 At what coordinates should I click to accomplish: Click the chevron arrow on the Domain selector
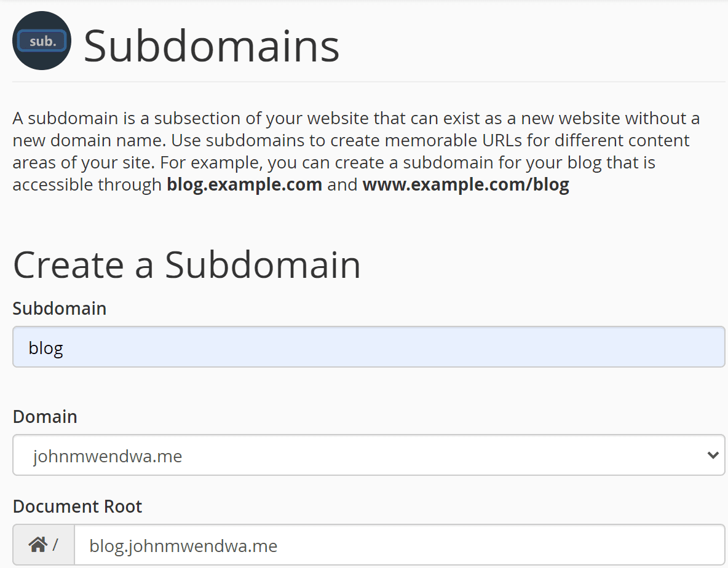pyautogui.click(x=713, y=455)
